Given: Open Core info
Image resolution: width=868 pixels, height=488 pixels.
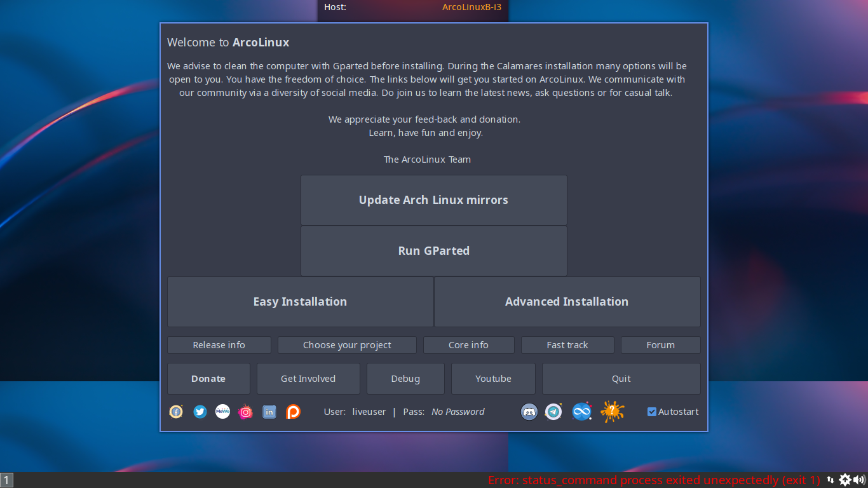Looking at the screenshot, I should 469,345.
